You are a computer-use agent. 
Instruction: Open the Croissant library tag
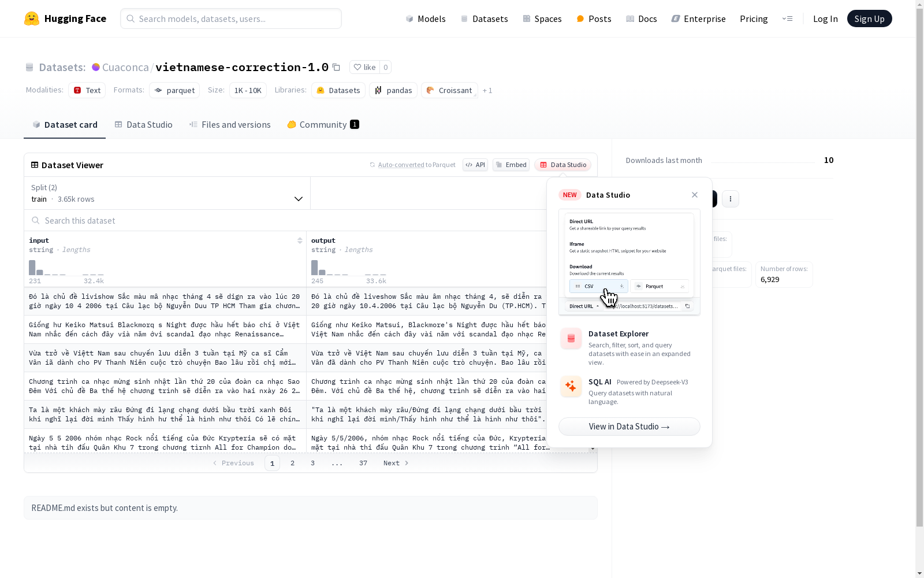pyautogui.click(x=449, y=90)
